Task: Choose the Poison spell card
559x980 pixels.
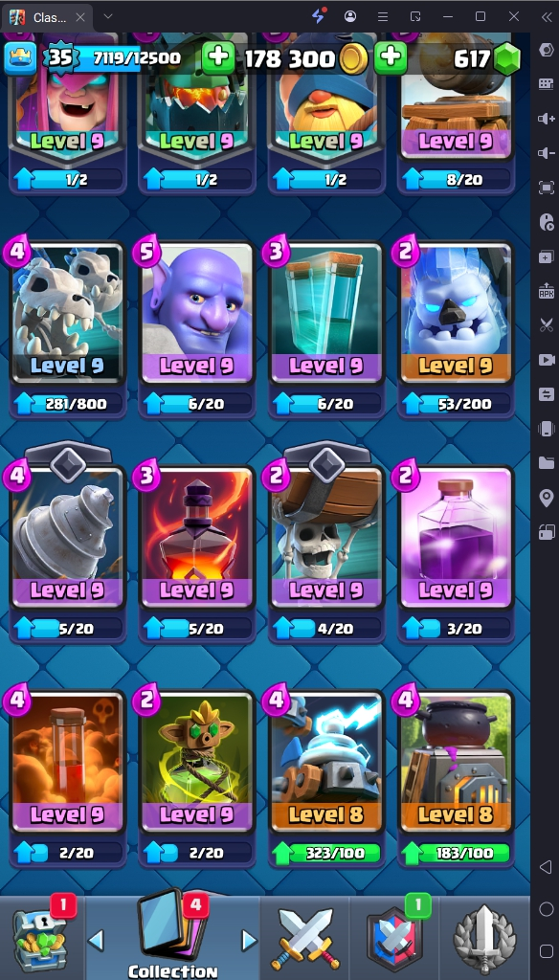Action: (x=68, y=761)
